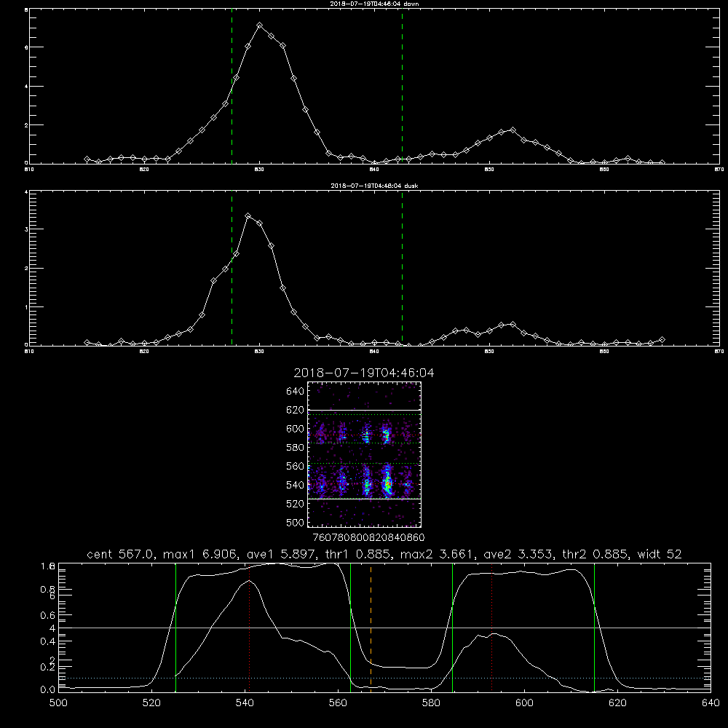The width and height of the screenshot is (728, 728).
Task: Click the first green dashed line in dusk plot
Action: 232,269
